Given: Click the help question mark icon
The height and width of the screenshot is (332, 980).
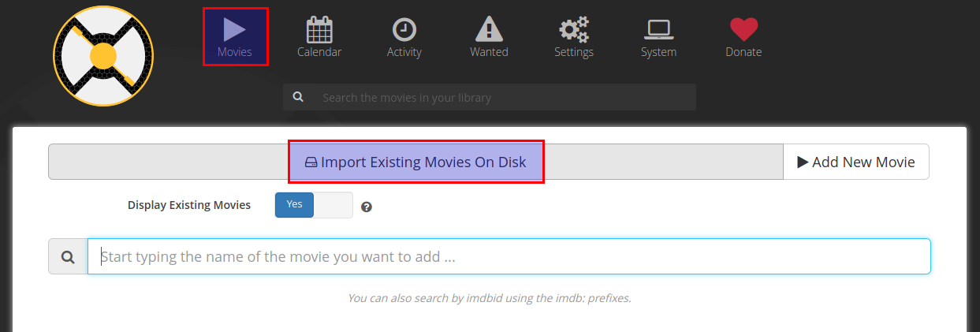Looking at the screenshot, I should [x=367, y=207].
